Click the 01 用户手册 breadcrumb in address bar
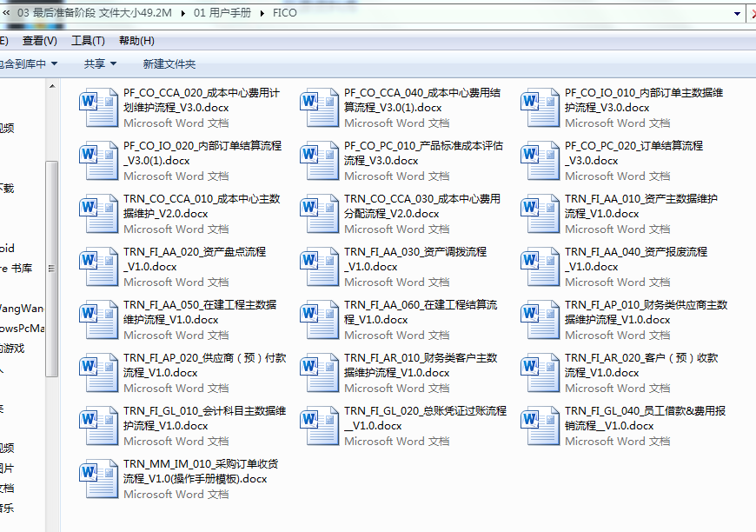756x532 pixels. pyautogui.click(x=224, y=13)
